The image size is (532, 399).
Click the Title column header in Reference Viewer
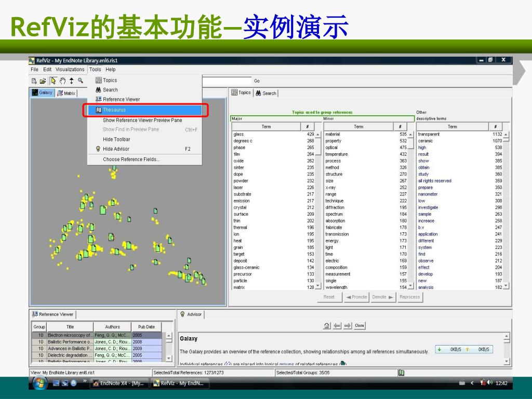(x=70, y=327)
